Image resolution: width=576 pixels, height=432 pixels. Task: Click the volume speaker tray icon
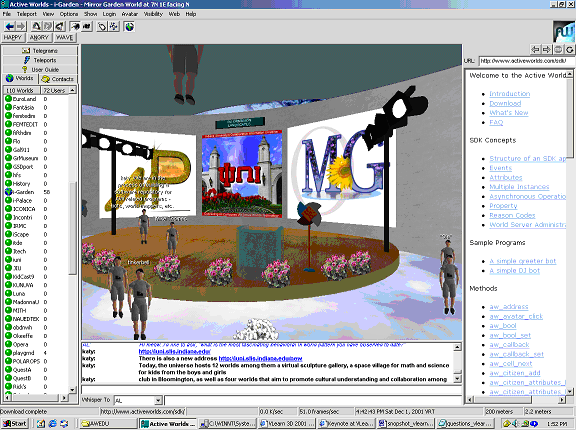[x=515, y=424]
